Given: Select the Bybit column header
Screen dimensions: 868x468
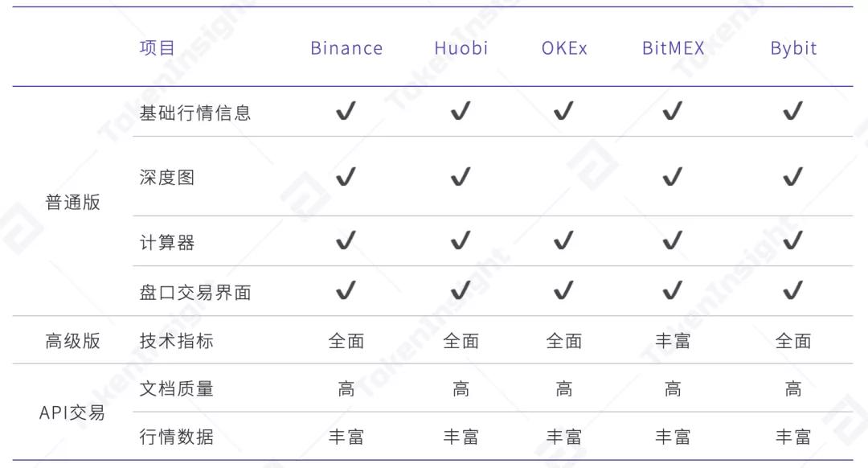Looking at the screenshot, I should 793,48.
